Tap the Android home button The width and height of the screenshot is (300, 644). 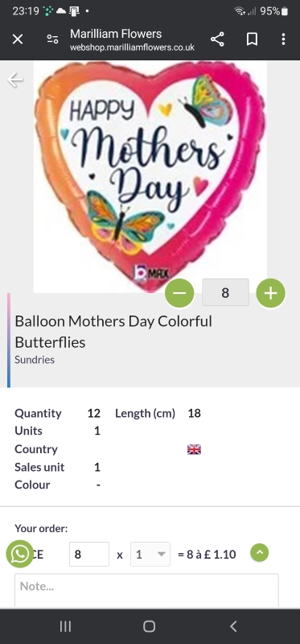[150, 626]
